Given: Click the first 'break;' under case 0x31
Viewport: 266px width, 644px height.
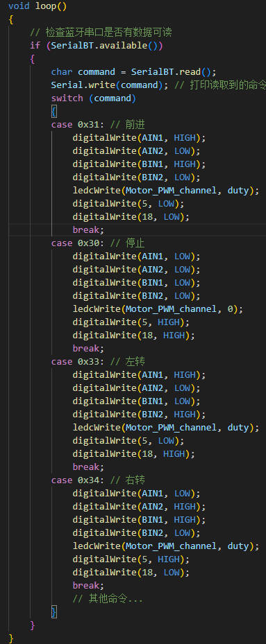Looking at the screenshot, I should [x=88, y=230].
